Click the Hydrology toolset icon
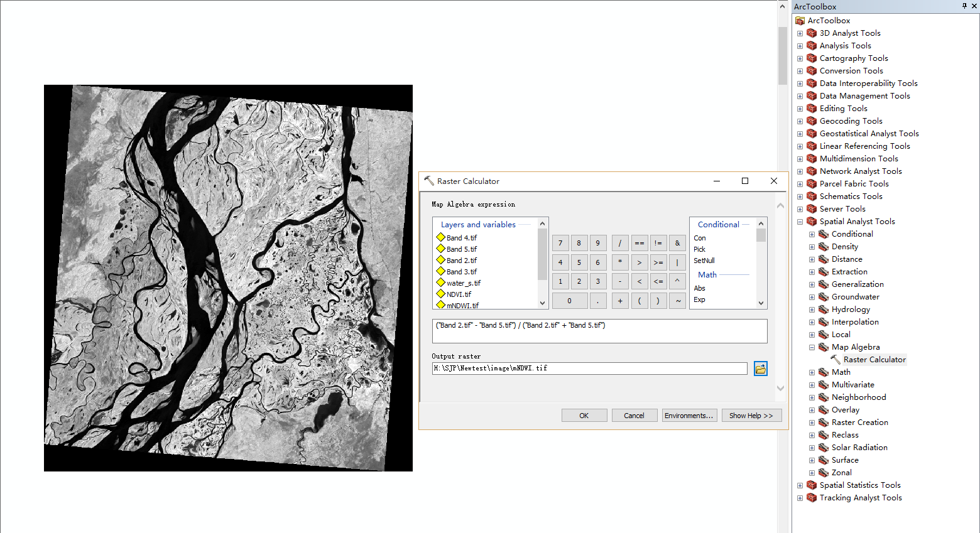The width and height of the screenshot is (980, 533). (x=824, y=309)
